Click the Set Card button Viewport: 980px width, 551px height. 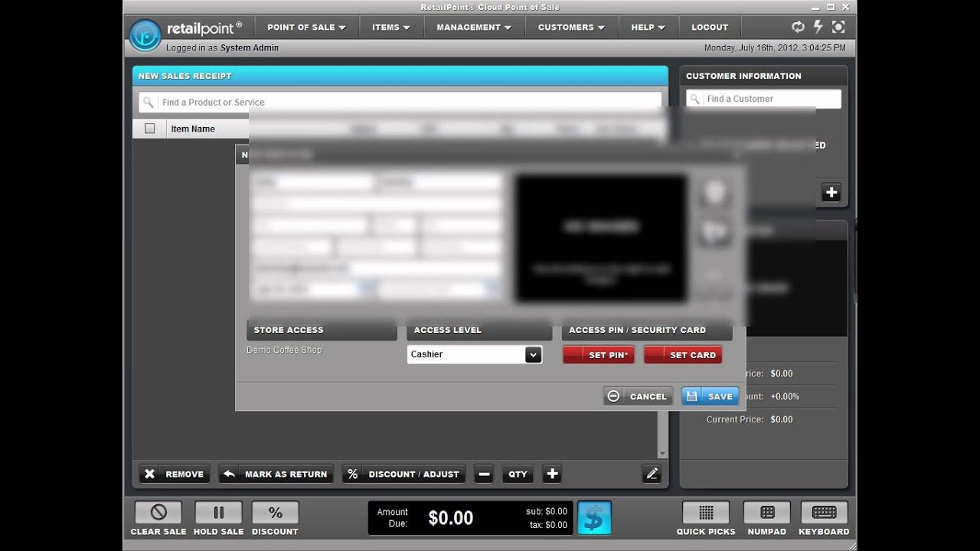(x=683, y=355)
